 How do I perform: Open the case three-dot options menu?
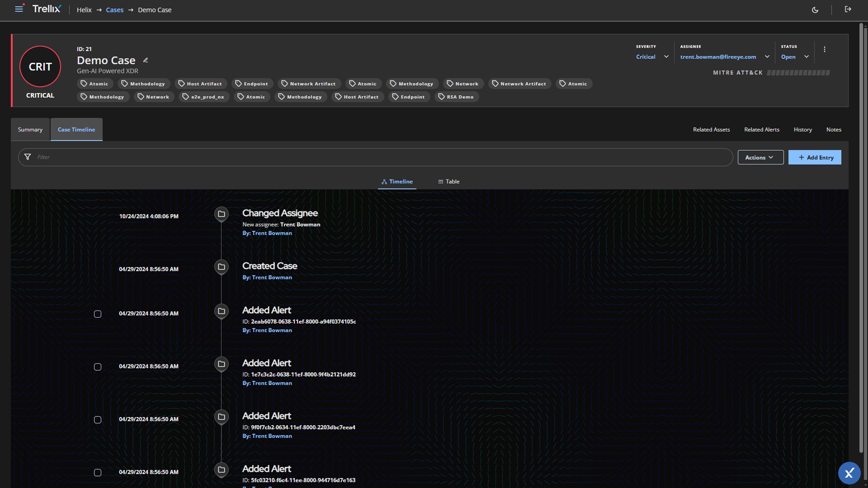[x=825, y=50]
